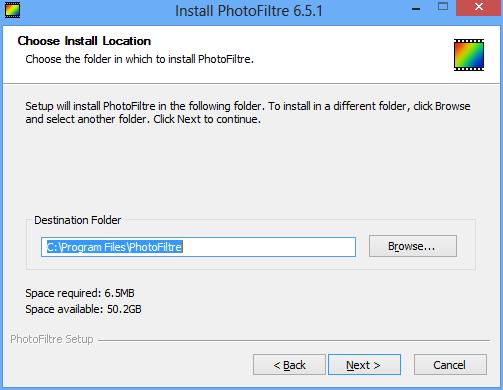This screenshot has width=503, height=390.
Task: Click the highlighted C:\Program Files\PhotoFiltre text
Action: pos(114,247)
